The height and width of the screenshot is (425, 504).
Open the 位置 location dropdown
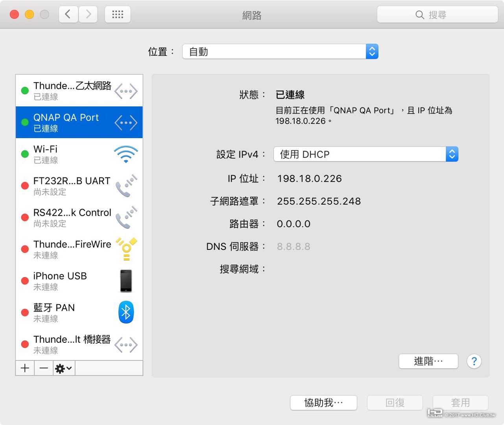tap(280, 52)
